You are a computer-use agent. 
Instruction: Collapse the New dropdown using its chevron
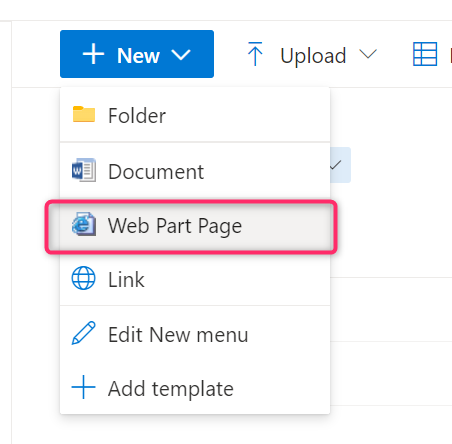point(181,55)
